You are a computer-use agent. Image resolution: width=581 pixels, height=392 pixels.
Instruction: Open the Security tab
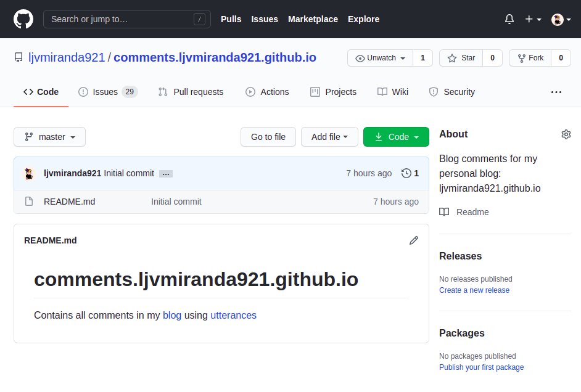tap(451, 92)
